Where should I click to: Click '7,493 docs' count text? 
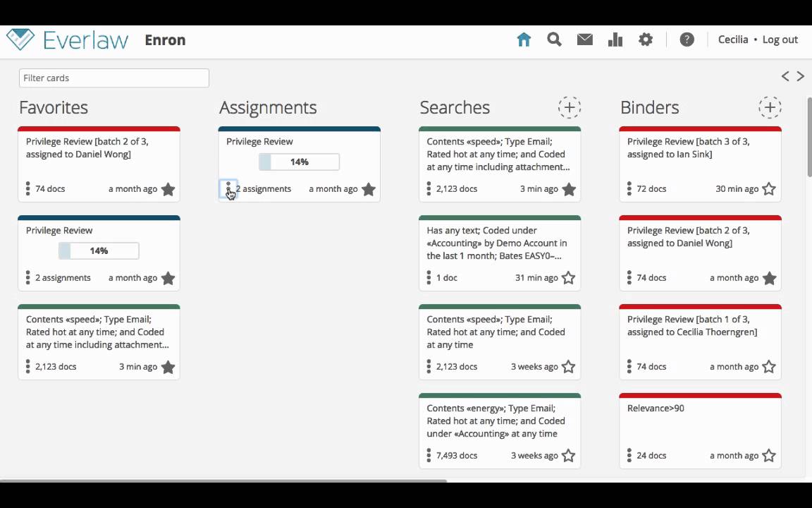coord(457,456)
